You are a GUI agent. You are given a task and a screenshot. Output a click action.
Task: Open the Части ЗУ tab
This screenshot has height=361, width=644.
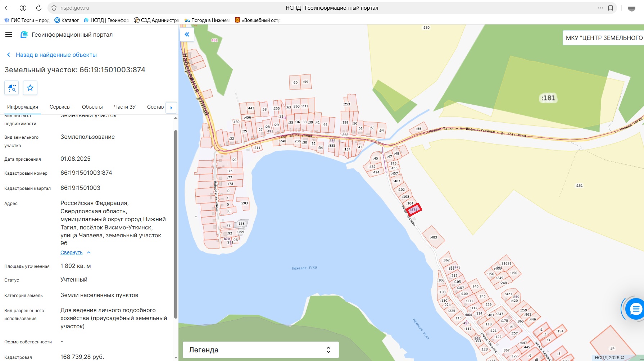pos(125,107)
